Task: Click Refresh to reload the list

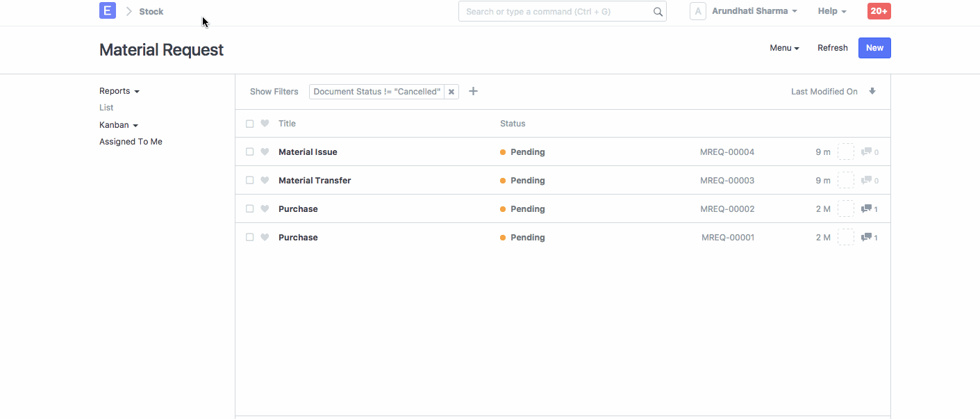Action: (832, 47)
